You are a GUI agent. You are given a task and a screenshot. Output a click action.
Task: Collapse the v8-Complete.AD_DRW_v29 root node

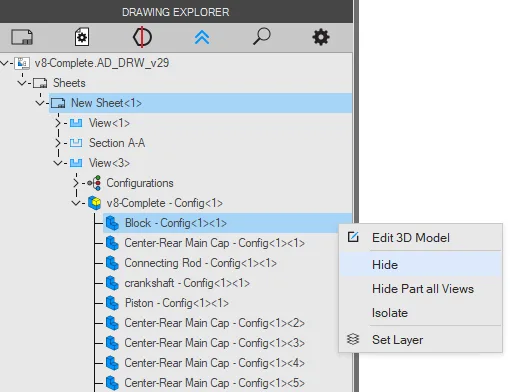pos(5,63)
